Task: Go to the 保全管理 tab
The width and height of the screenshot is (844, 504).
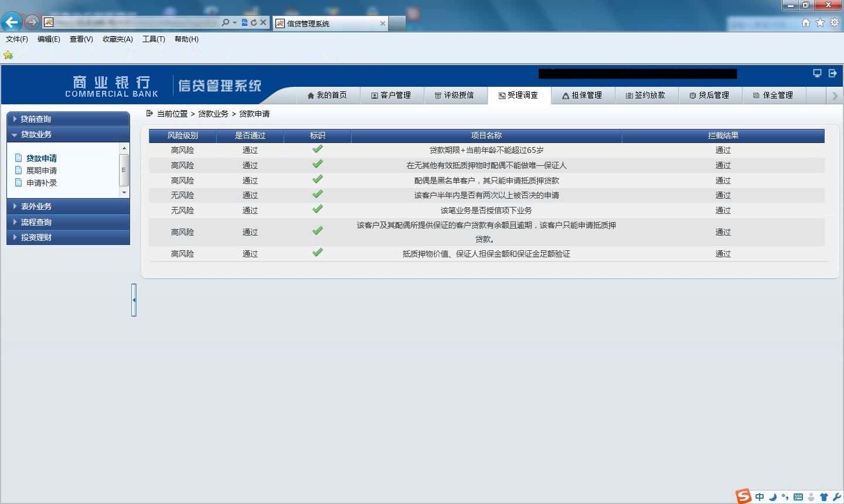Action: [x=773, y=95]
